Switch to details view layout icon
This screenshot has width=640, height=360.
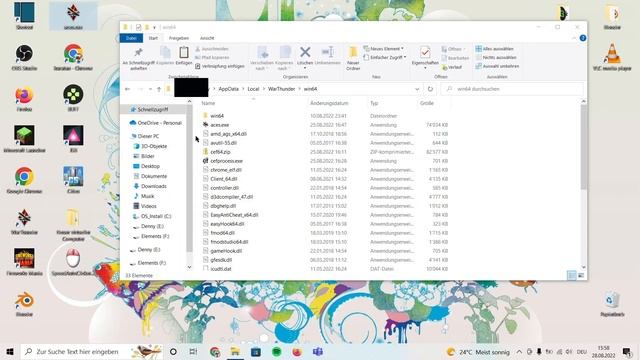[572, 276]
